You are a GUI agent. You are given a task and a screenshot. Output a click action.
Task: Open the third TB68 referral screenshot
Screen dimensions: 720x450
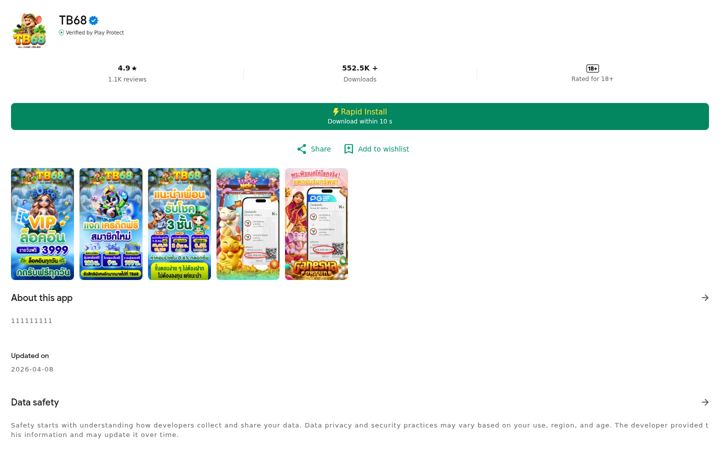coord(180,224)
